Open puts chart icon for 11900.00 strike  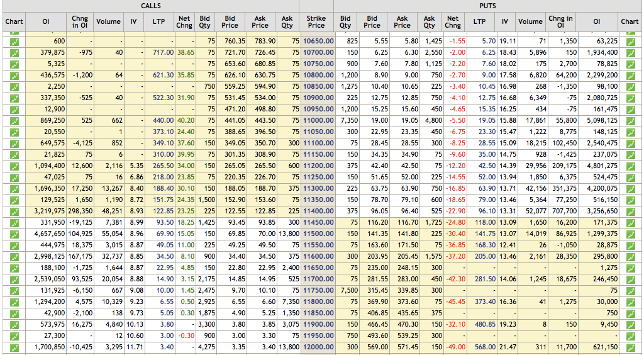pos(630,324)
